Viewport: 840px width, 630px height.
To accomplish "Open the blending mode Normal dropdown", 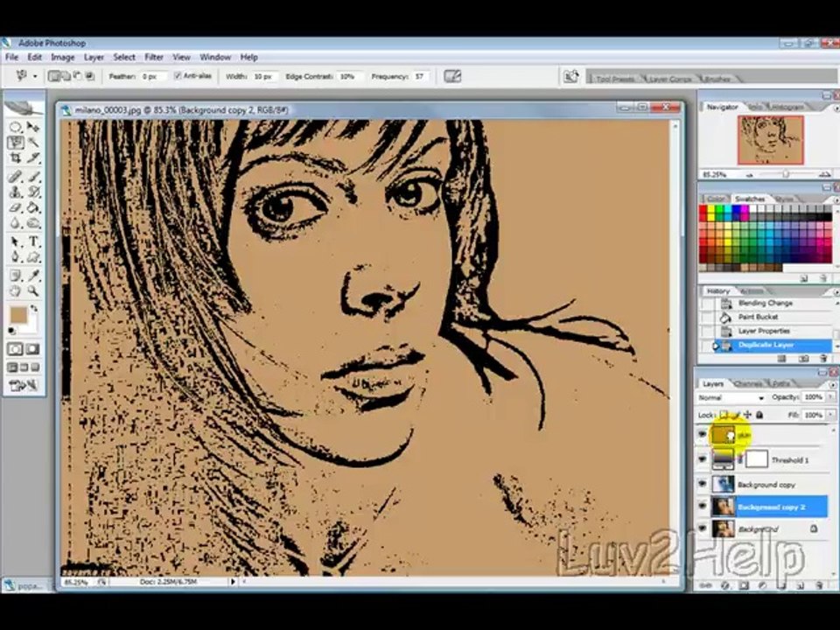I will point(731,397).
